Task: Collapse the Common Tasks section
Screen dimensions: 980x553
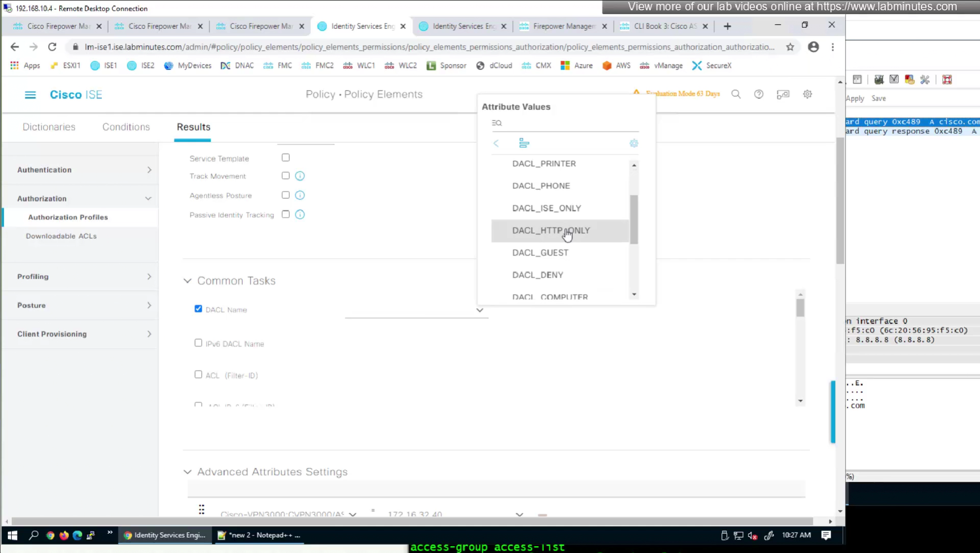Action: [x=188, y=281]
